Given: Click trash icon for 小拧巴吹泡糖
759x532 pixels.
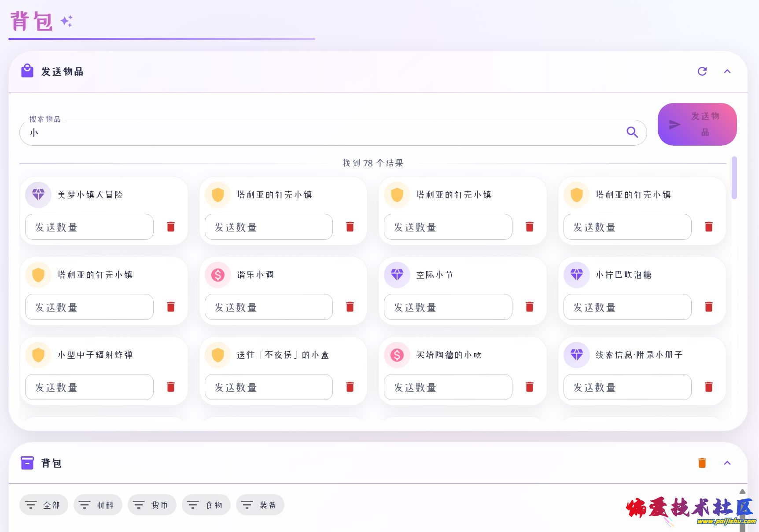Looking at the screenshot, I should tap(709, 307).
